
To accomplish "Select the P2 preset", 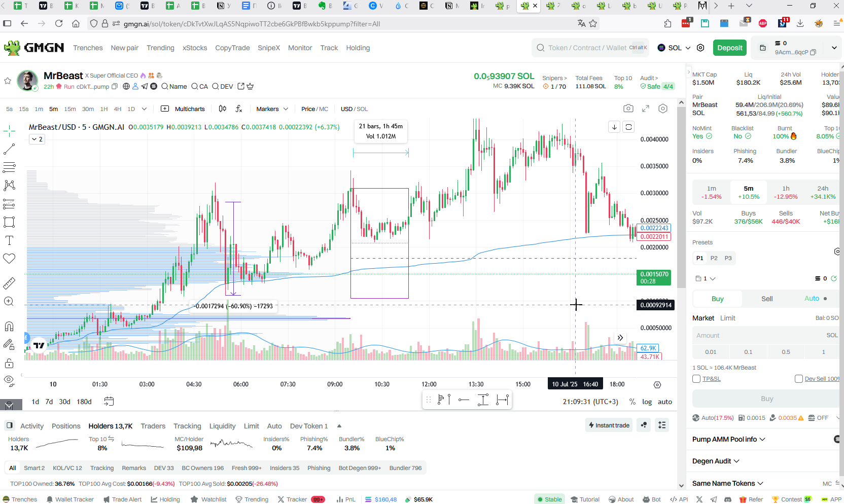I will click(714, 258).
